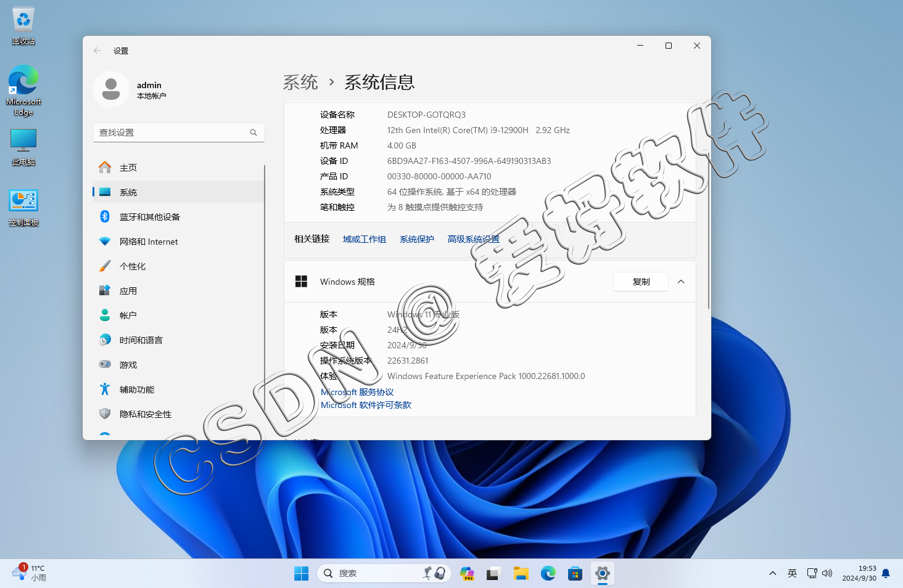The width and height of the screenshot is (903, 588).
Task: Open the paintbrush icon for 个性化
Action: [x=105, y=266]
